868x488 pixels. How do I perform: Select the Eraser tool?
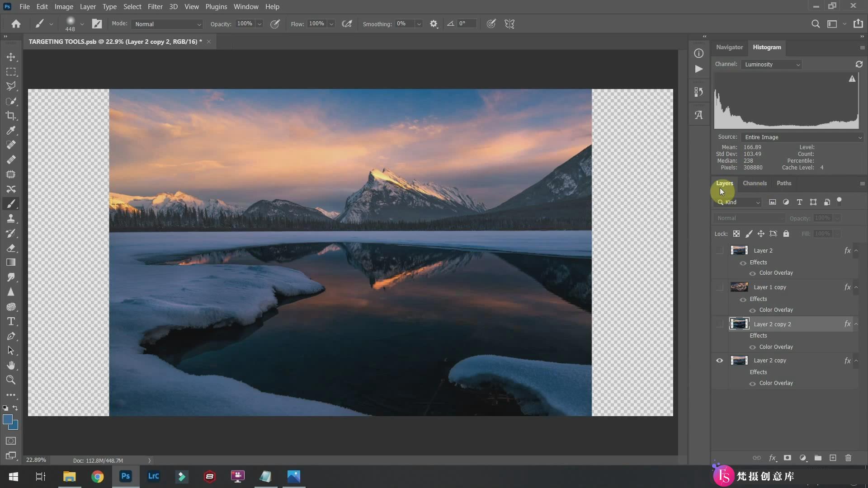tap(11, 248)
